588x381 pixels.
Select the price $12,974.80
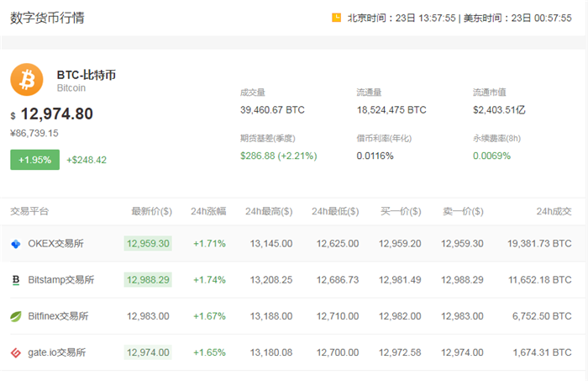52,114
